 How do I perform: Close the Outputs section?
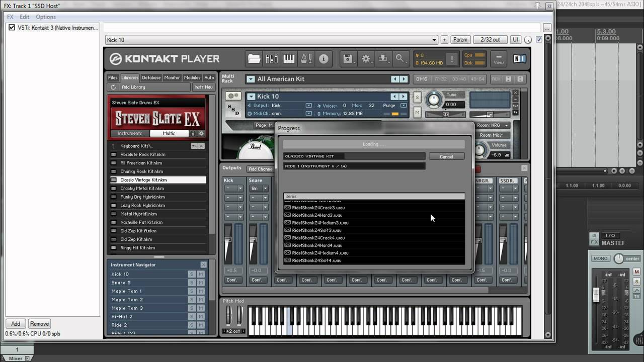click(524, 168)
